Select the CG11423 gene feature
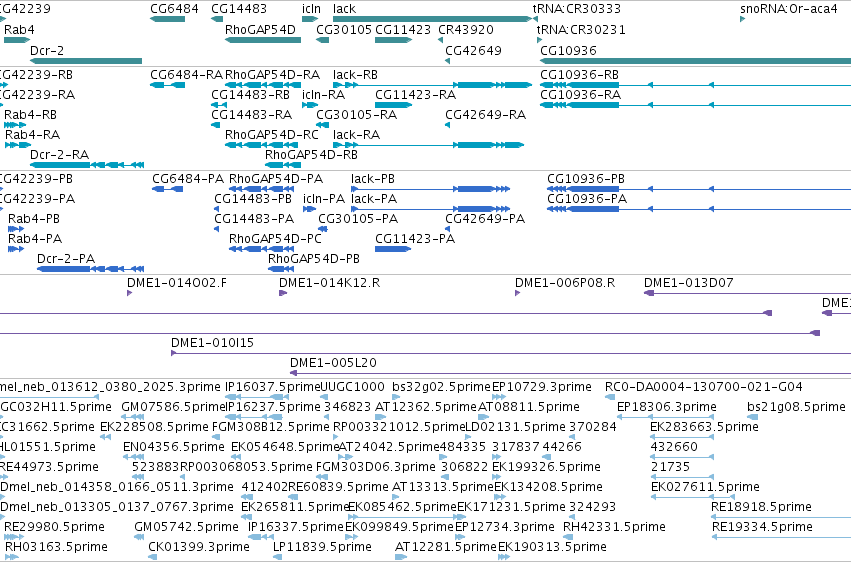The height and width of the screenshot is (562, 851). (x=393, y=40)
